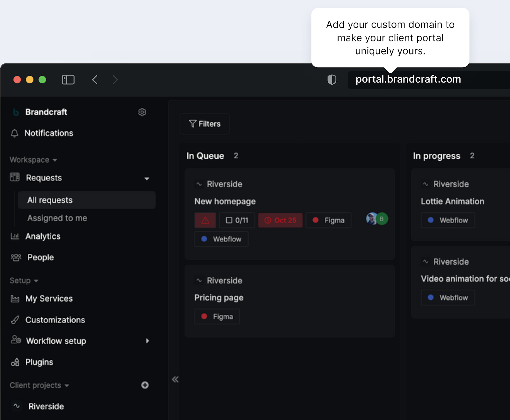Viewport: 510px width, 420px height.
Task: Add a new client project with the plus button
Action: click(x=145, y=385)
